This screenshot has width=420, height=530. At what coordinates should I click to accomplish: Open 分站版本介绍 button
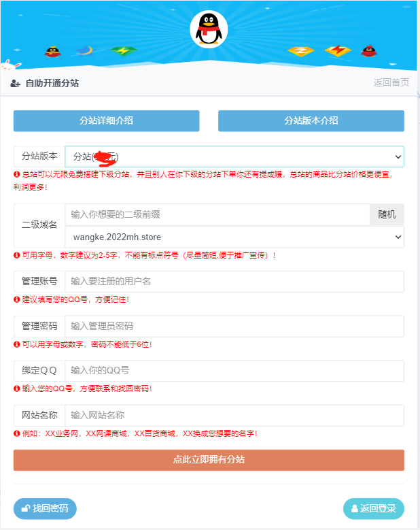coord(311,120)
